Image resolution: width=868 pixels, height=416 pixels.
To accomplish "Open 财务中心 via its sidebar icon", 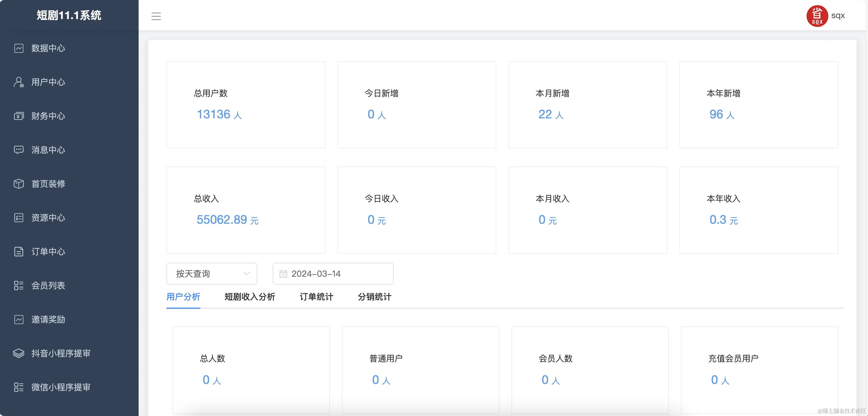I will [x=19, y=116].
